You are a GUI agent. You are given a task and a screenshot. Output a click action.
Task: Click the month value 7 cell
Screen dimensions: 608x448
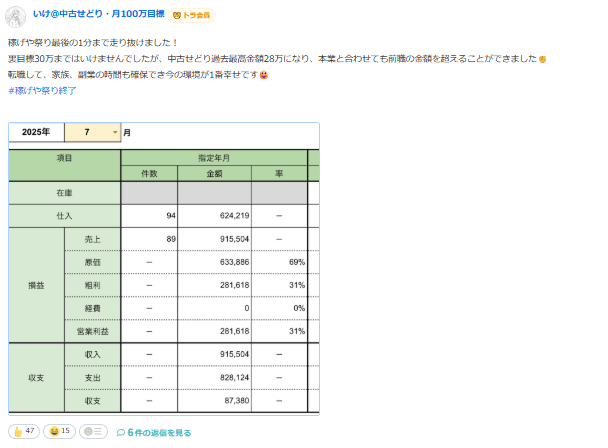[x=88, y=132]
